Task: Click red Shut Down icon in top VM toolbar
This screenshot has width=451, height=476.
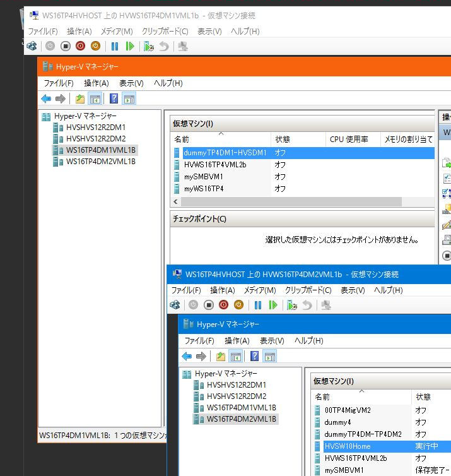Action: (x=80, y=46)
